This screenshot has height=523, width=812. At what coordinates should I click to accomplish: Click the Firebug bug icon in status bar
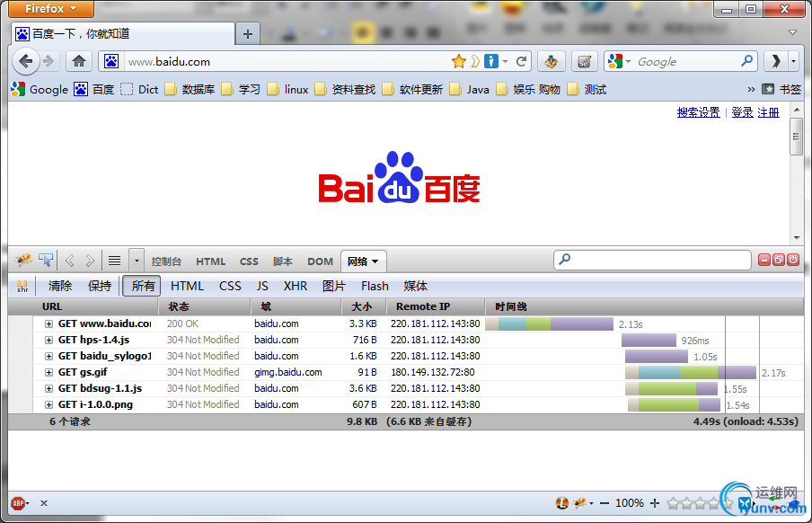(580, 503)
